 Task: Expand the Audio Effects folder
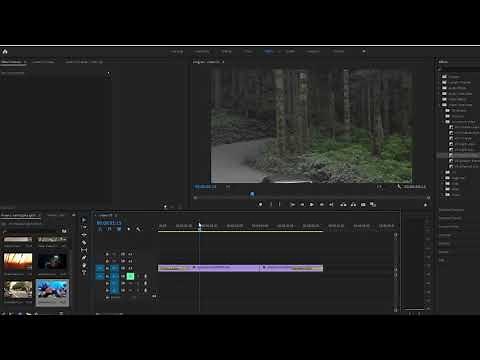coord(440,88)
